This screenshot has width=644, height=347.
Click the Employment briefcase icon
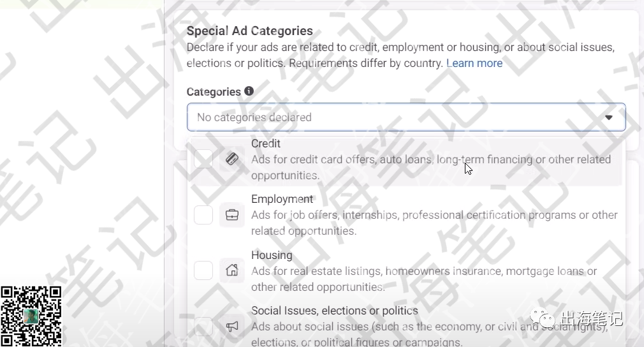pyautogui.click(x=232, y=215)
